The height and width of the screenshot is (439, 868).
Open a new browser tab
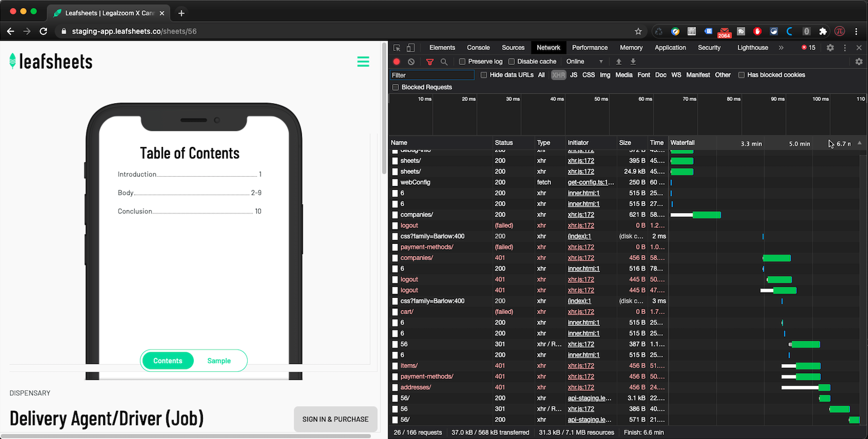181,13
